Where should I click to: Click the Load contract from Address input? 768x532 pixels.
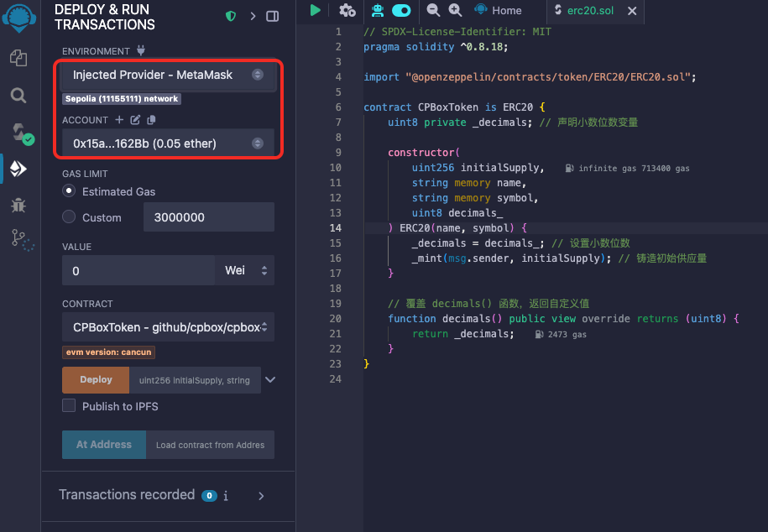210,445
